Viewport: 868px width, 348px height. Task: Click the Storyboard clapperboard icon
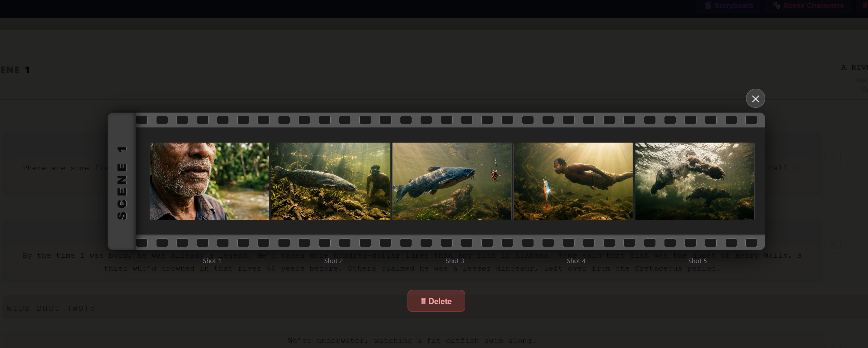pyautogui.click(x=708, y=5)
